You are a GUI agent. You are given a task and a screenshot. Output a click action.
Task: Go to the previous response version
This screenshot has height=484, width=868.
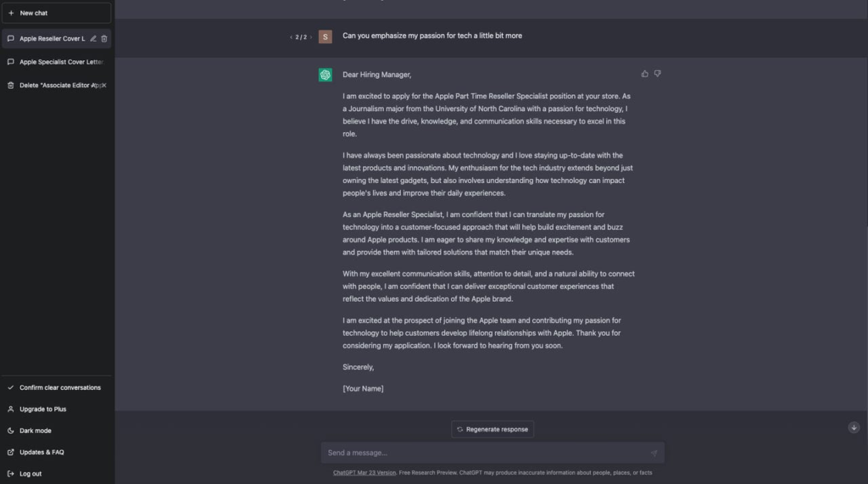click(291, 37)
